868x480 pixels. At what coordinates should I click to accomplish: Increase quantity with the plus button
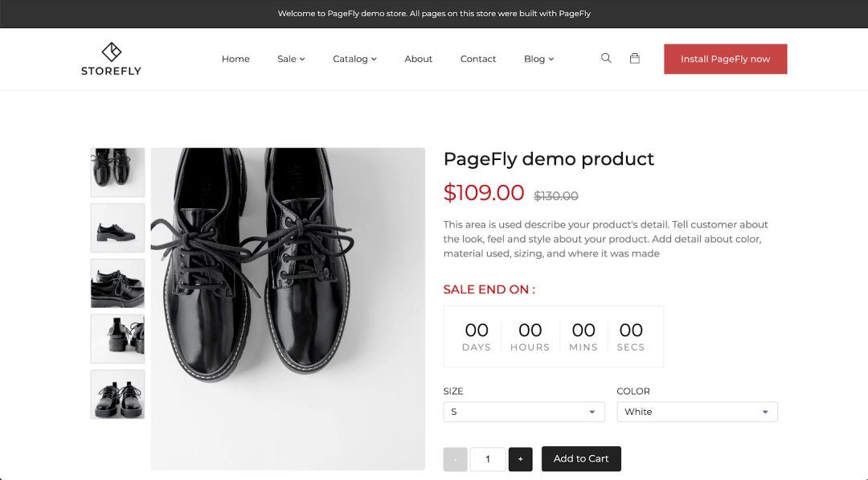click(x=520, y=459)
